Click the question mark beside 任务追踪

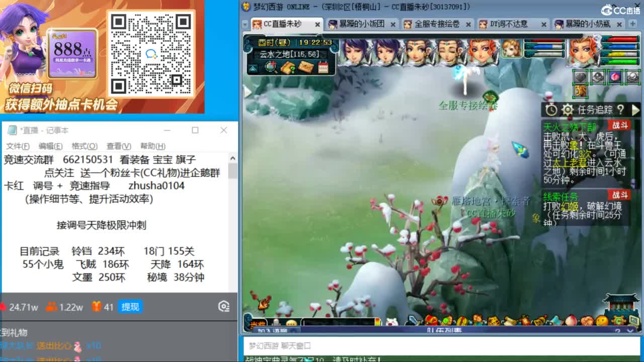pos(621,109)
